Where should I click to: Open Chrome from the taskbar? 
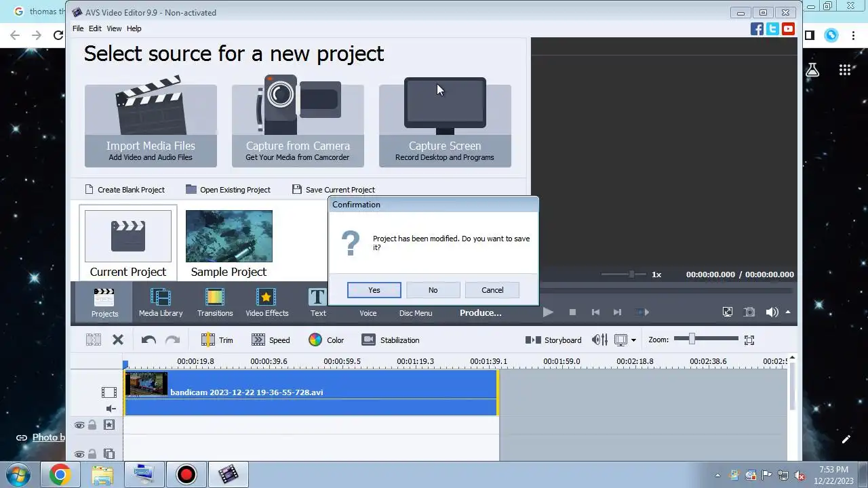(x=60, y=474)
